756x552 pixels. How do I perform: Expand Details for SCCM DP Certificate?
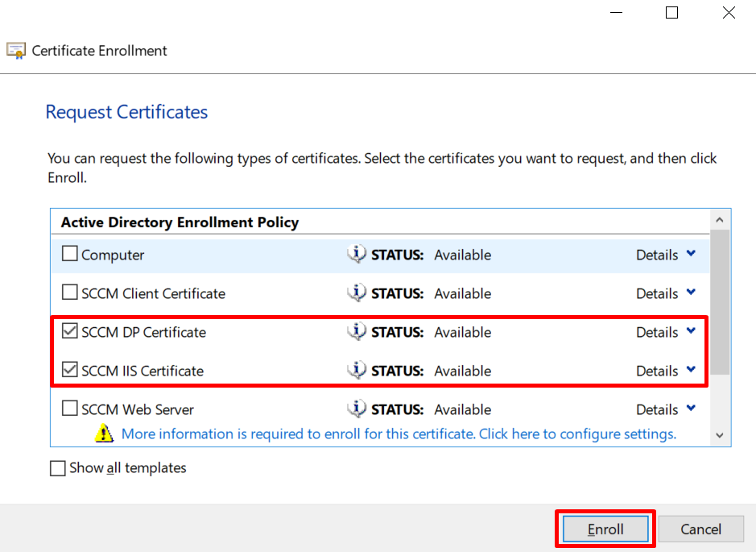(x=666, y=331)
